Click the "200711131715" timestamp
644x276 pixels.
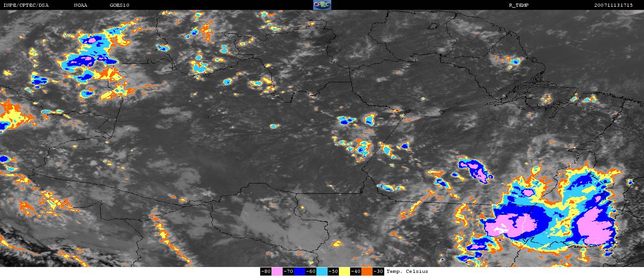(x=613, y=5)
